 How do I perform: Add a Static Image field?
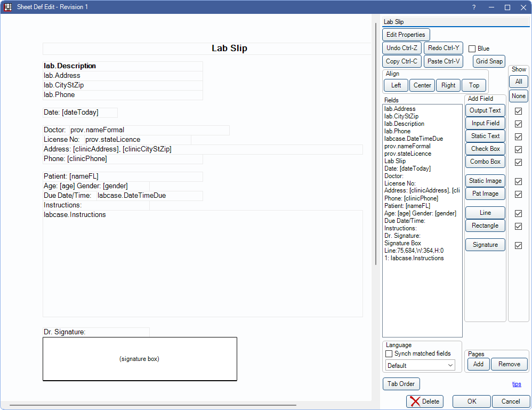[x=485, y=181]
